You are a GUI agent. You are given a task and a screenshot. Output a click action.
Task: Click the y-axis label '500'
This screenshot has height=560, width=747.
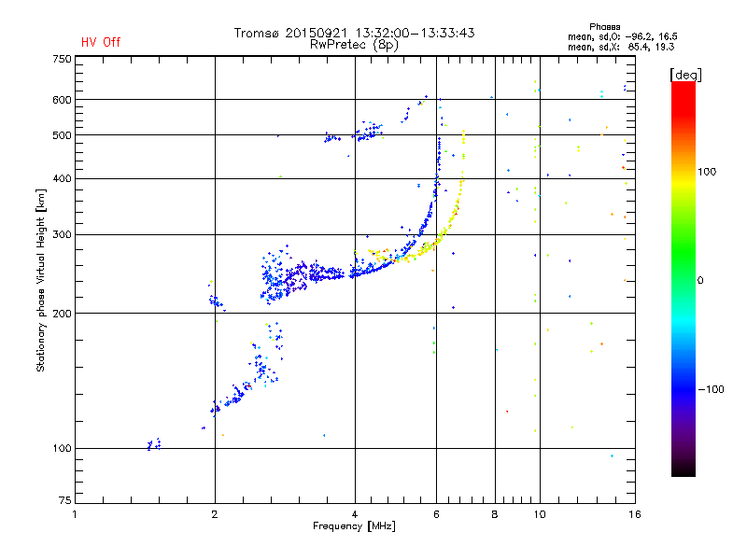[62, 135]
